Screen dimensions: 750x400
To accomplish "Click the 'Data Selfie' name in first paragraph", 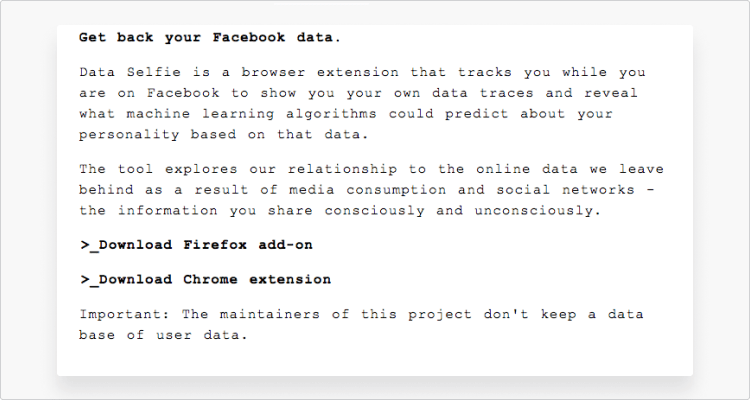I will pyautogui.click(x=130, y=72).
